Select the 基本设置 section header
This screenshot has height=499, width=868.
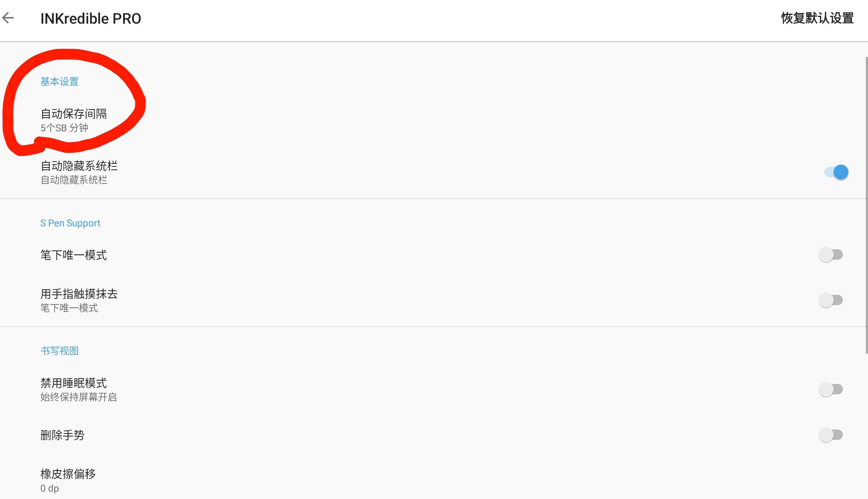(60, 82)
